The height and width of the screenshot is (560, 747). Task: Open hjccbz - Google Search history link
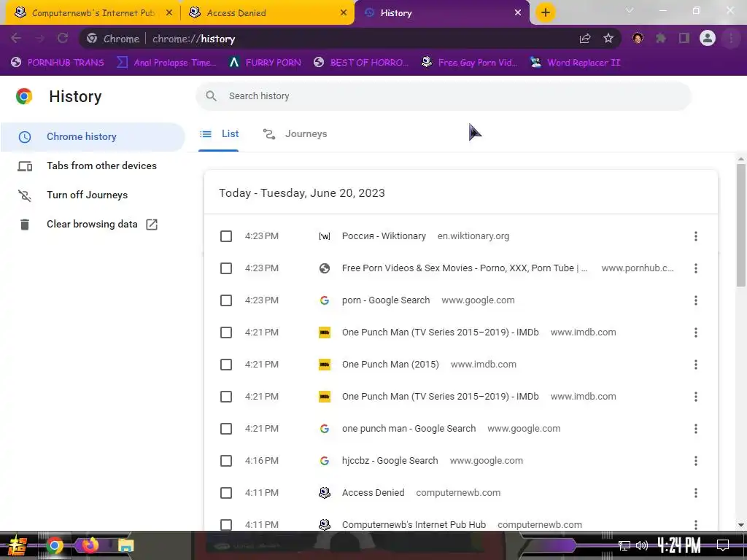[390, 461]
